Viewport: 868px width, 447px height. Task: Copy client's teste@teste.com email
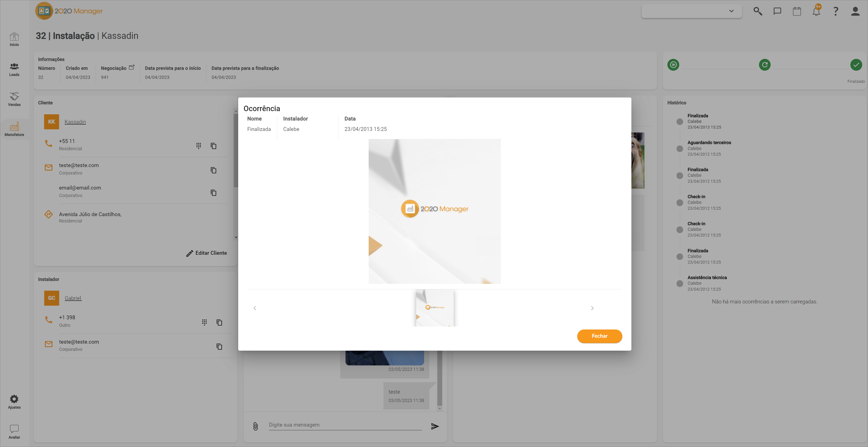213,170
